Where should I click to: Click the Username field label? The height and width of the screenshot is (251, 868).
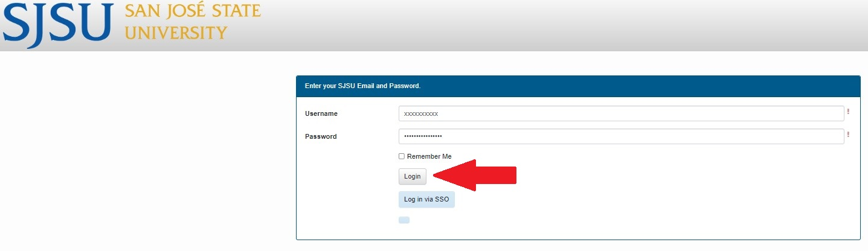point(321,113)
